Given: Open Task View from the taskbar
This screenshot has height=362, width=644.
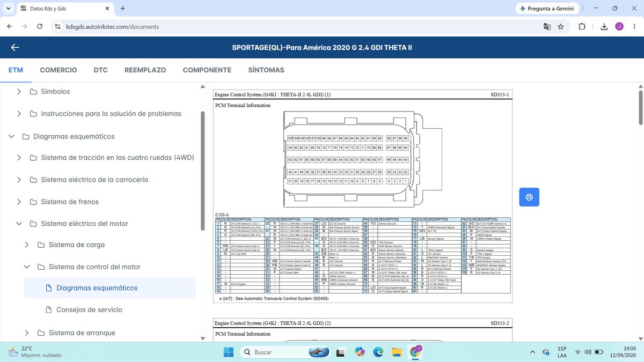Looking at the screenshot, I should click(341, 352).
